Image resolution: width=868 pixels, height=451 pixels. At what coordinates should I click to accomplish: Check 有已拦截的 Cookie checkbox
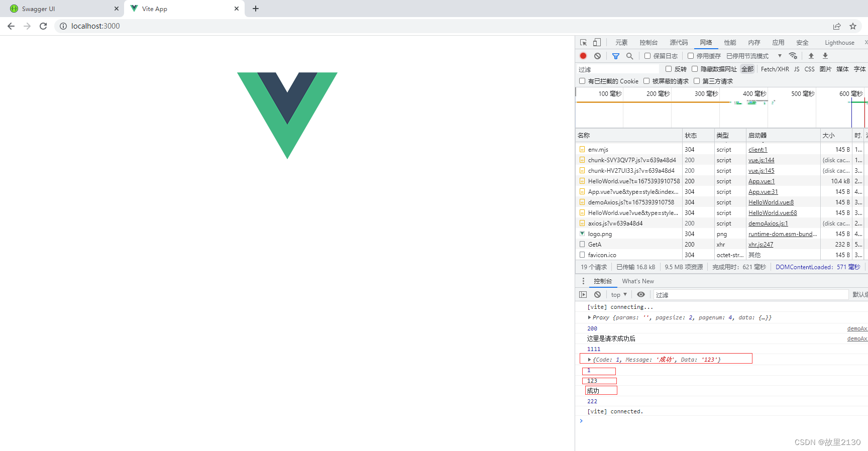point(582,81)
